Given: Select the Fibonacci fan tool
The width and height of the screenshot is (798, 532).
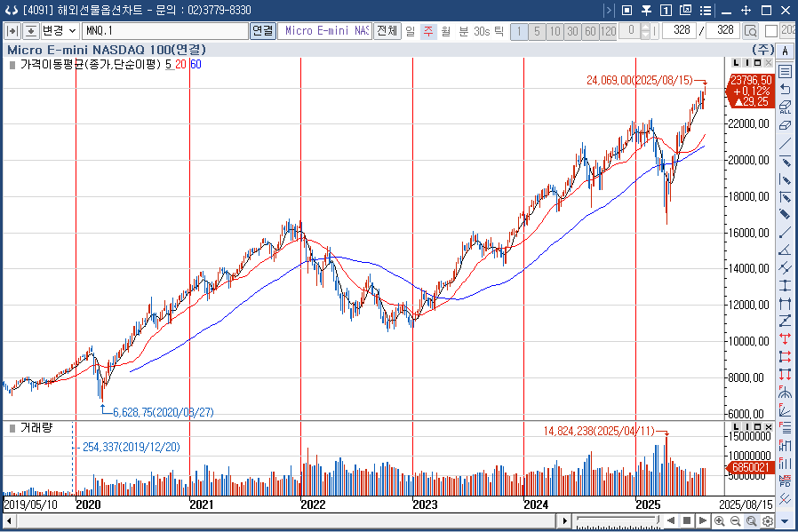Looking at the screenshot, I should pyautogui.click(x=786, y=410).
